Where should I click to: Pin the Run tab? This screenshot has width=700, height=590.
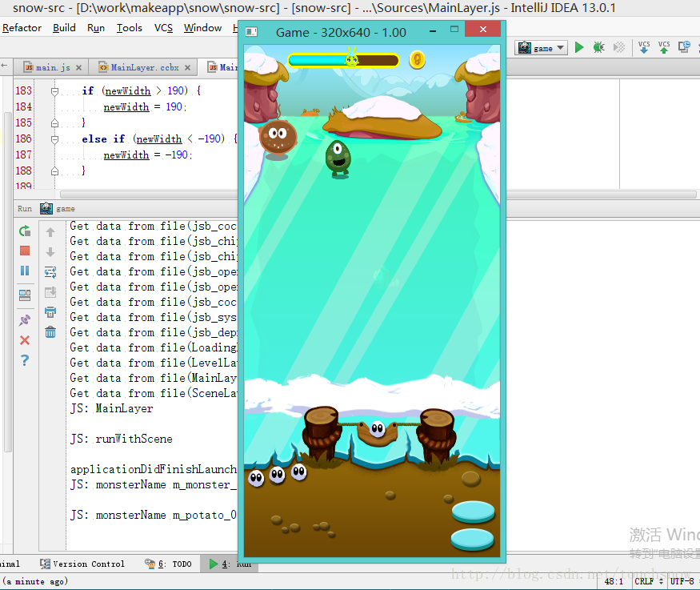tap(25, 319)
